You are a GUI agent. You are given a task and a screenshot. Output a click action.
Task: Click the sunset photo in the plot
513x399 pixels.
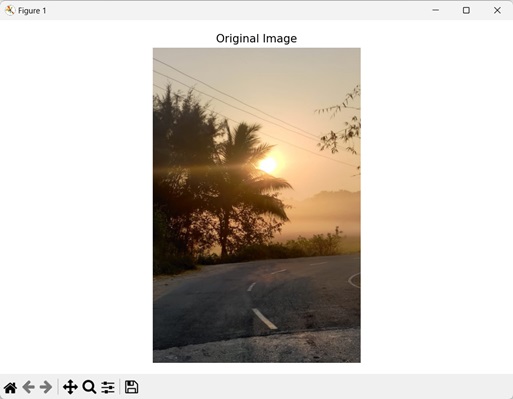257,205
